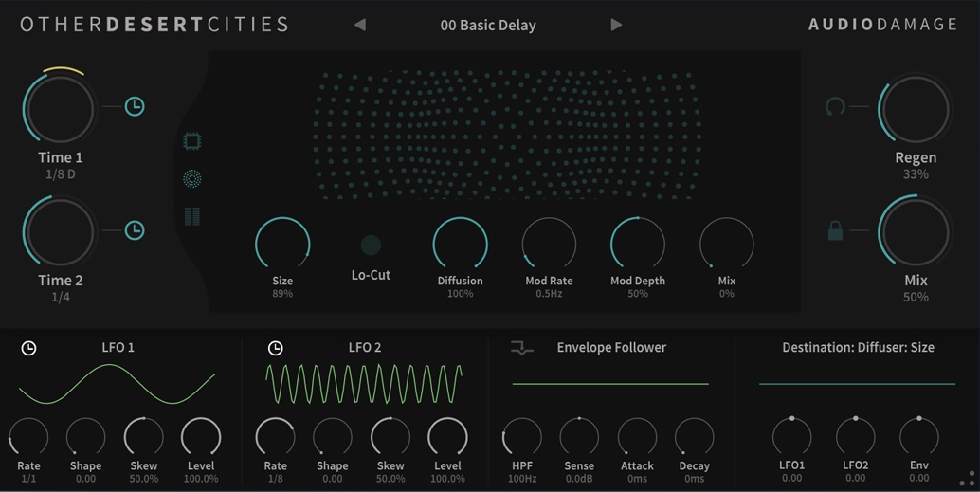Click the Envelope Follower Sense knob
Image resolution: width=980 pixels, height=492 pixels.
[x=579, y=437]
